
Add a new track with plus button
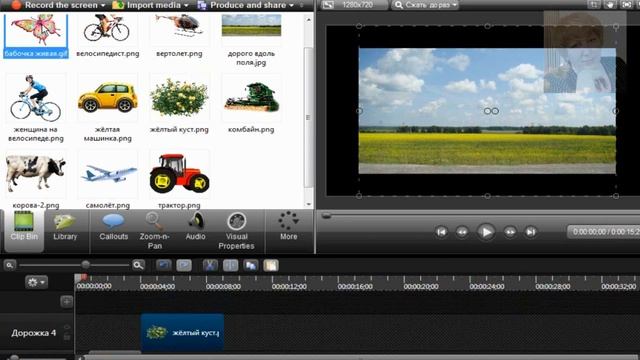coord(67,302)
